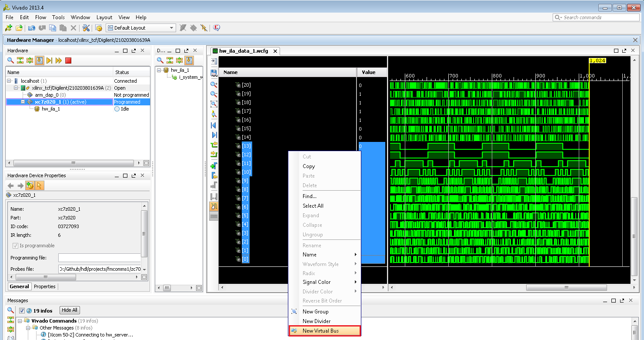Select New Divider in context menu
The width and height of the screenshot is (644, 340).
tap(325, 321)
